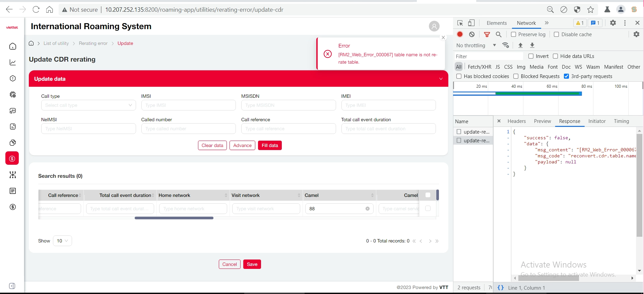Viewport: 644px width, 294px height.
Task: Click the IMSI input field
Action: point(188,105)
